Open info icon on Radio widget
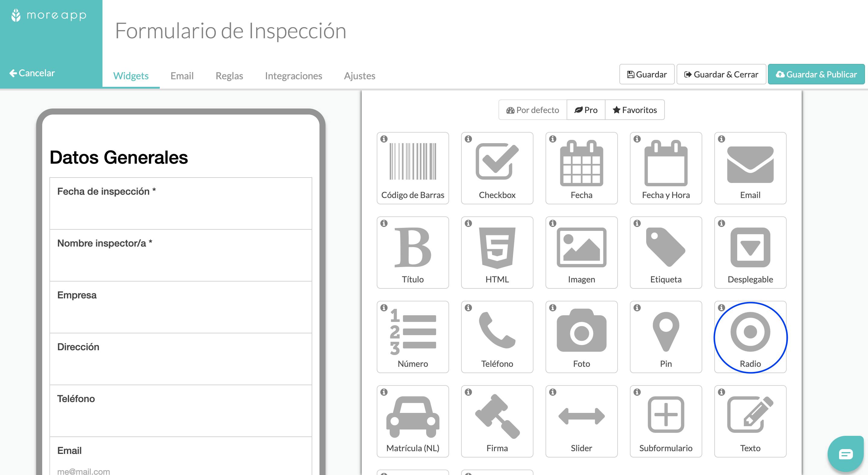 722,307
